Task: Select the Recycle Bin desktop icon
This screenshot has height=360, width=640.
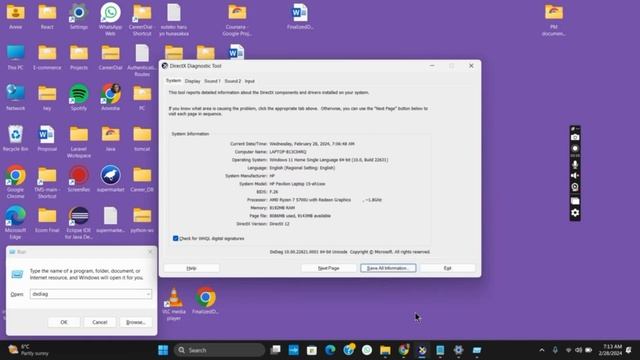Action: click(16, 138)
